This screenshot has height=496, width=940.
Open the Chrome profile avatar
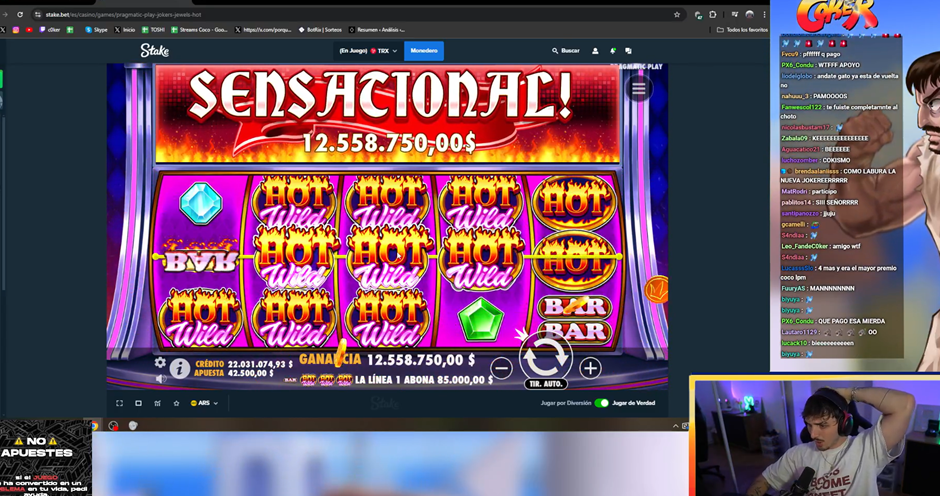click(749, 14)
